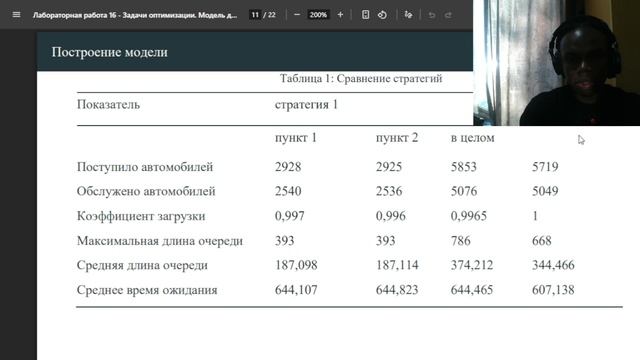Open the PDF sidebar hamburger menu
Viewport: 640px width, 360px height.
pos(16,15)
